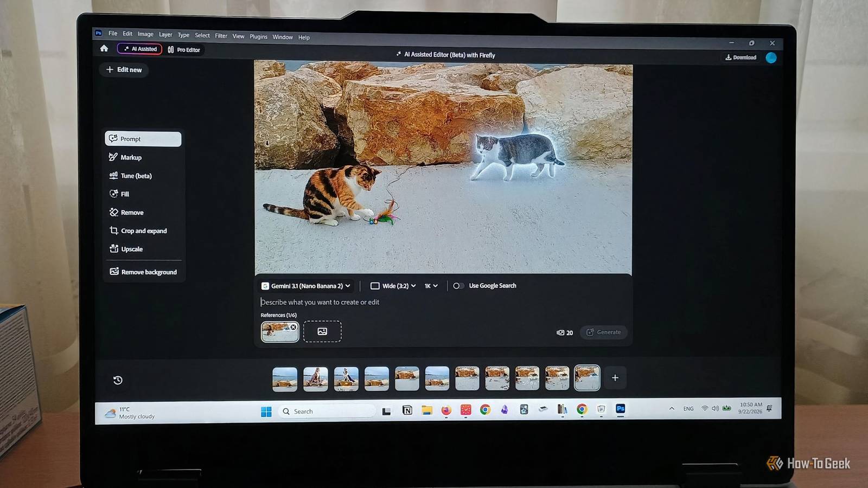Click the taskbar Search box
The image size is (868, 488).
pos(327,412)
